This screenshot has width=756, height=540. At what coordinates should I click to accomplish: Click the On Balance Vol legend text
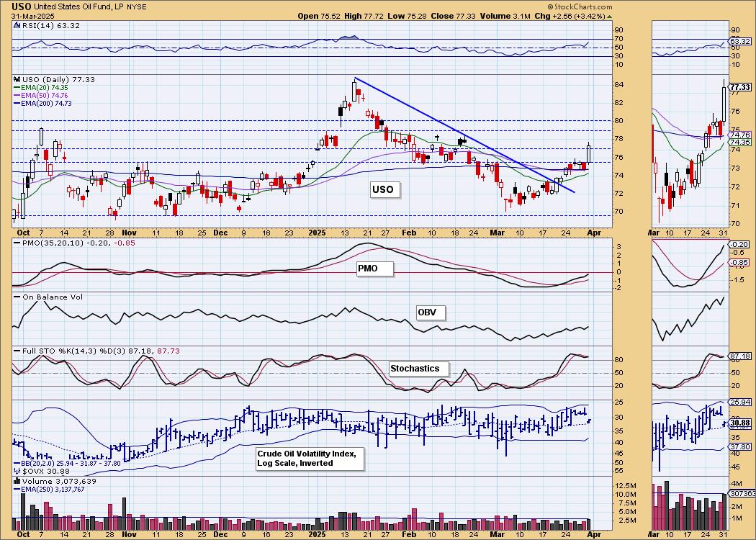coord(53,297)
